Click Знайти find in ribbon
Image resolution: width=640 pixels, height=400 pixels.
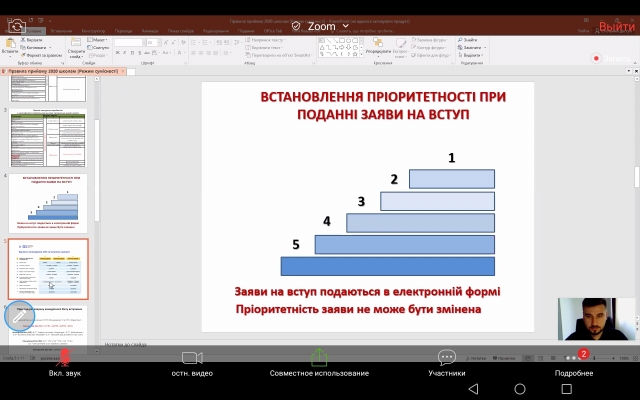468,40
